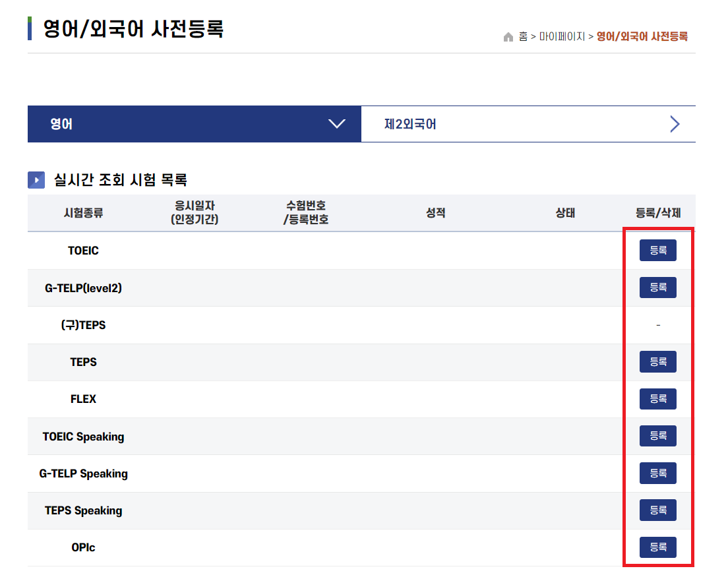Register FLEX score with 등록

[658, 399]
